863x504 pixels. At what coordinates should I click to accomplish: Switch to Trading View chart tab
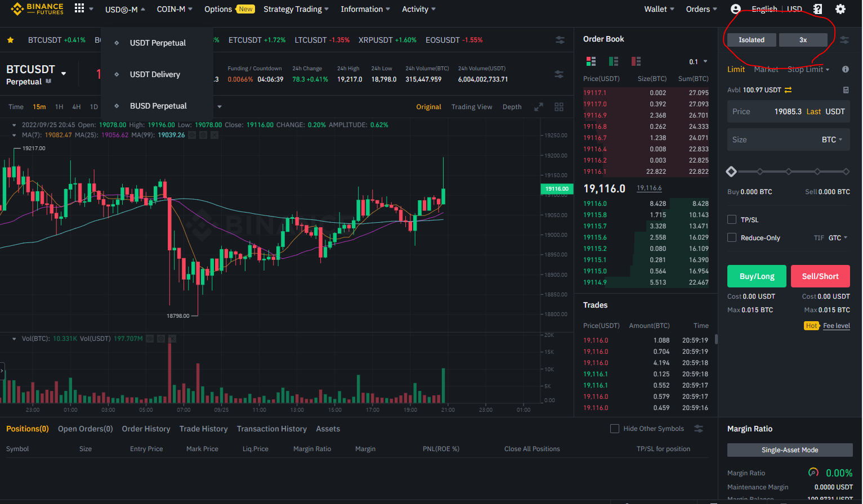(x=472, y=107)
